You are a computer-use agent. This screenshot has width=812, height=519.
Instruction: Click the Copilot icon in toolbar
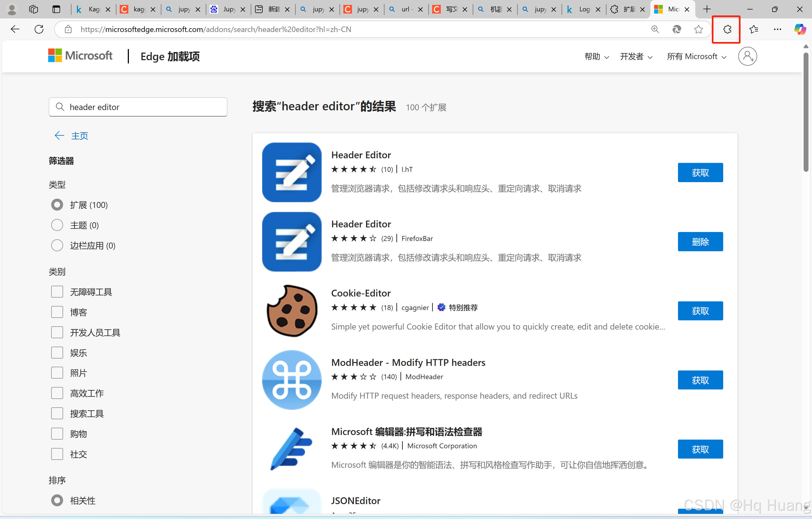(800, 29)
